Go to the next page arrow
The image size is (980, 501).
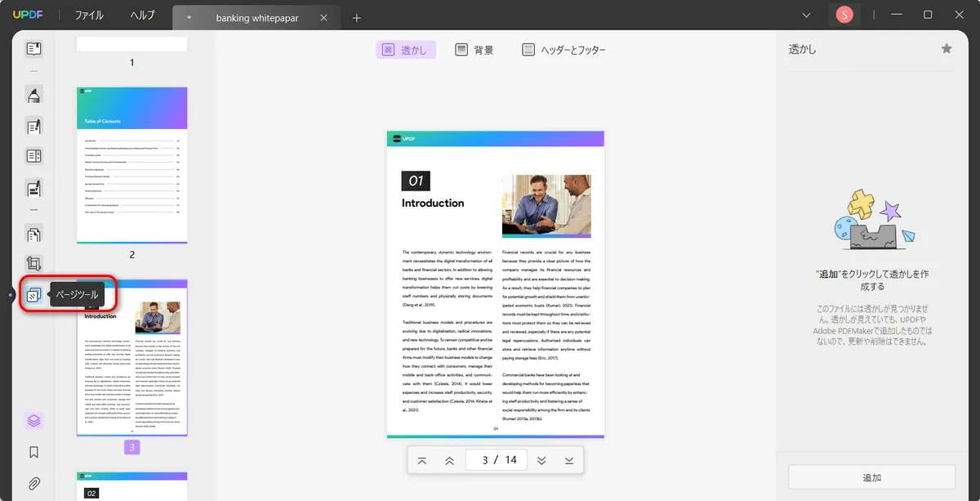[541, 460]
